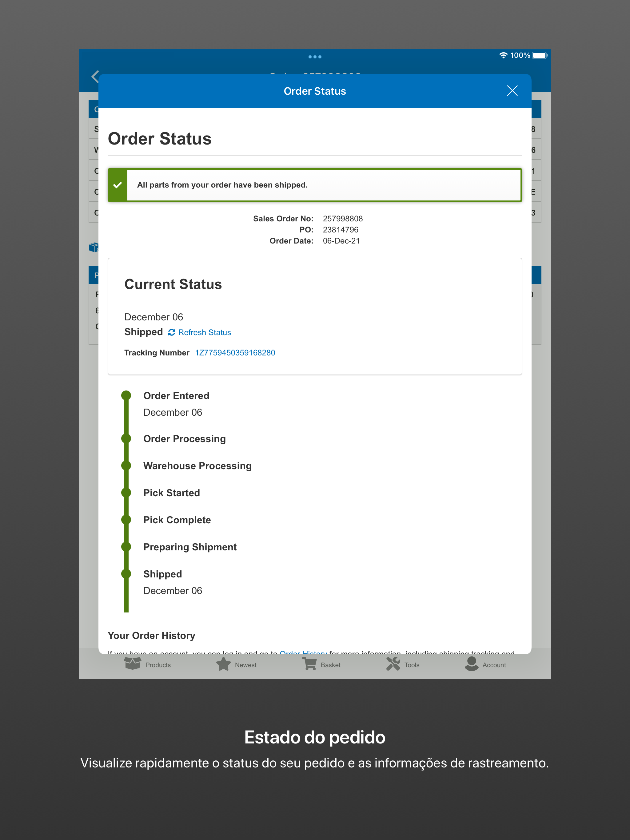This screenshot has height=840, width=630.
Task: Go back using the back chevron
Action: point(95,76)
